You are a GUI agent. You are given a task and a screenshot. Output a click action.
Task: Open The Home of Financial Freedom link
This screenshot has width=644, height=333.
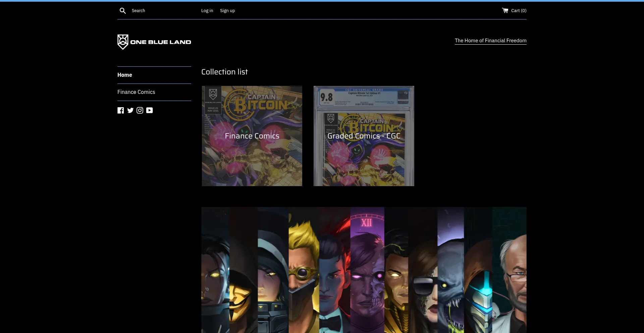490,41
